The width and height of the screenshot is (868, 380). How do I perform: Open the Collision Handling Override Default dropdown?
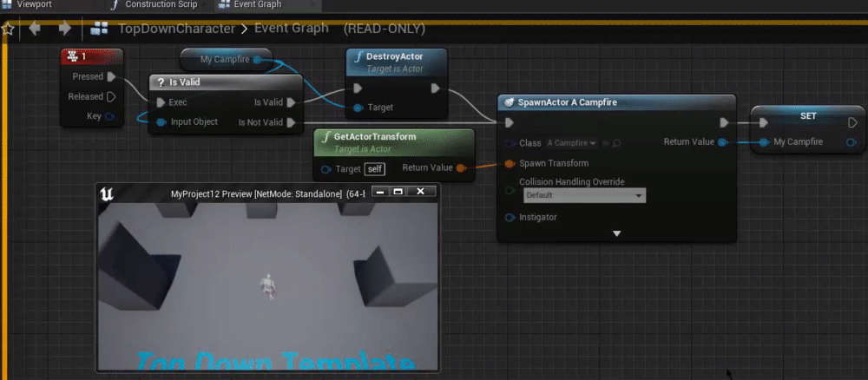(x=584, y=195)
